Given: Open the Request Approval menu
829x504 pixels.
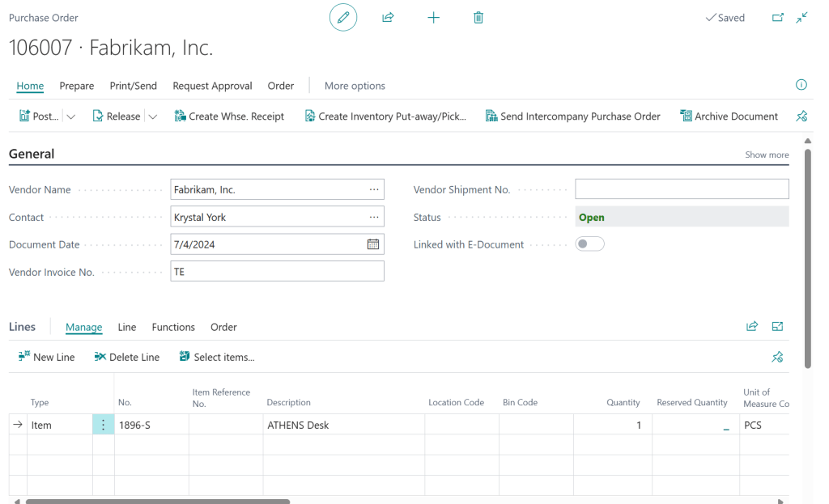Looking at the screenshot, I should pyautogui.click(x=212, y=86).
